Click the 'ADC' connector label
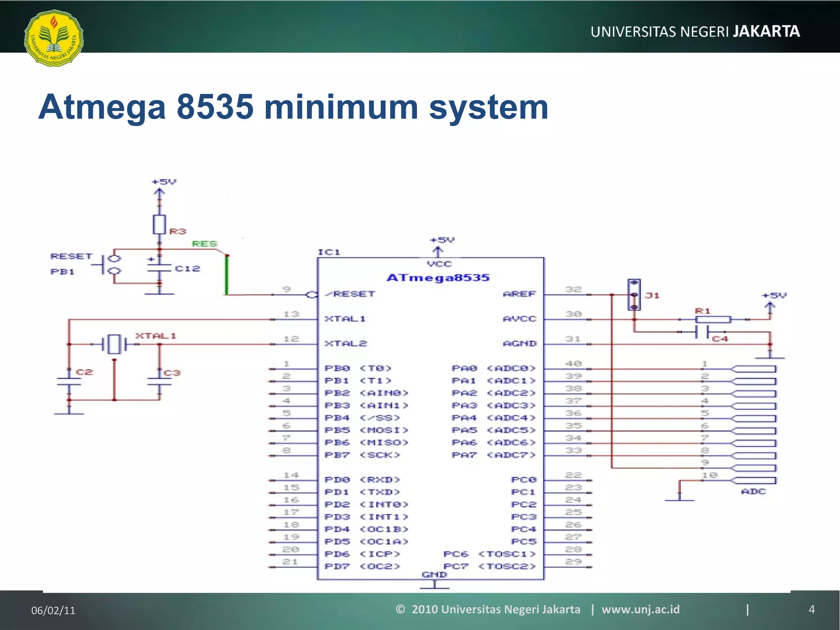This screenshot has width=840, height=630. pyautogui.click(x=753, y=491)
